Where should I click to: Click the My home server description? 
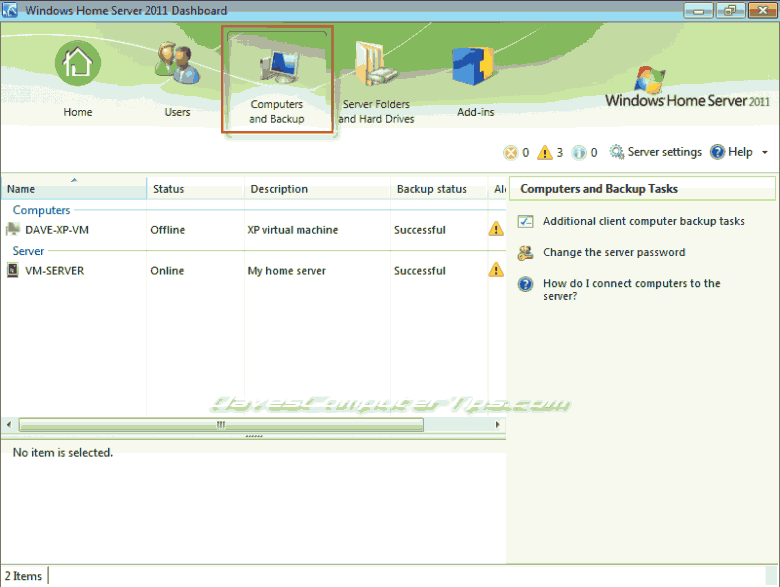tap(287, 271)
